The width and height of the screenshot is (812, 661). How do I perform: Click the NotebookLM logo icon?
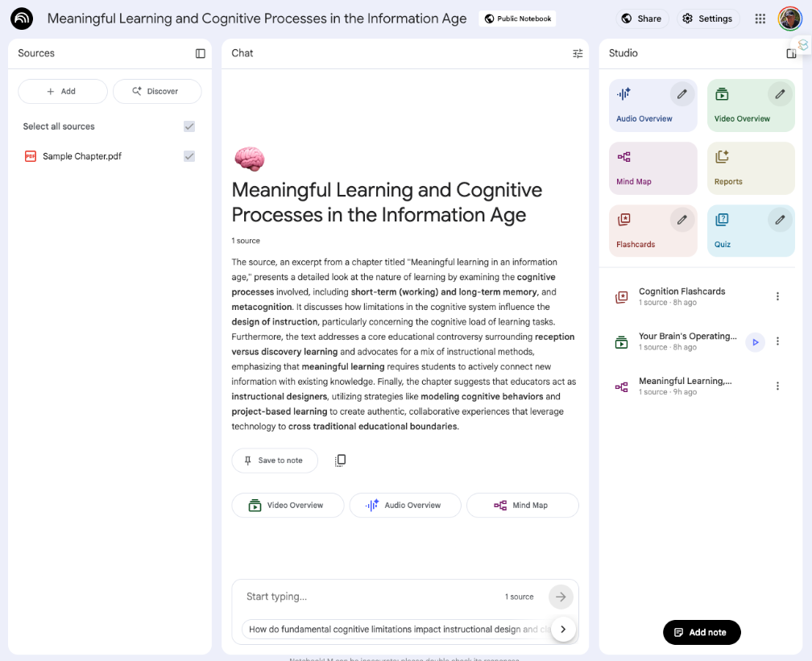click(22, 19)
